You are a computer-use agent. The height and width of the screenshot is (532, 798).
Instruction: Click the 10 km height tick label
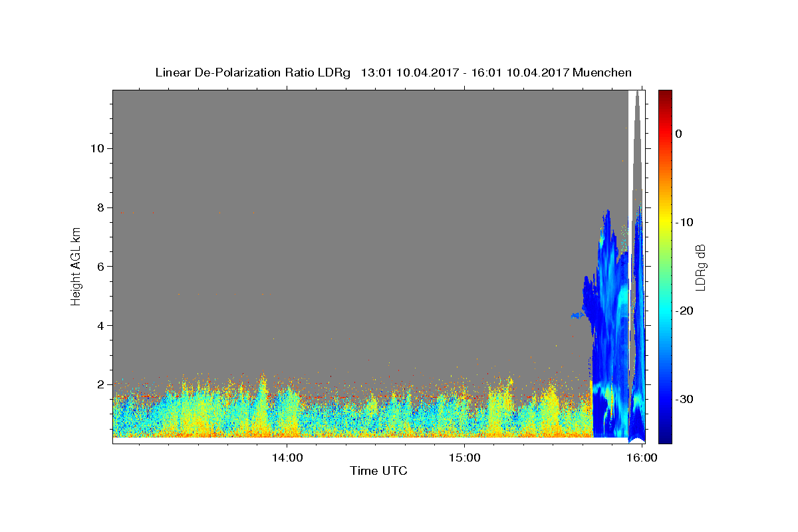coord(96,148)
